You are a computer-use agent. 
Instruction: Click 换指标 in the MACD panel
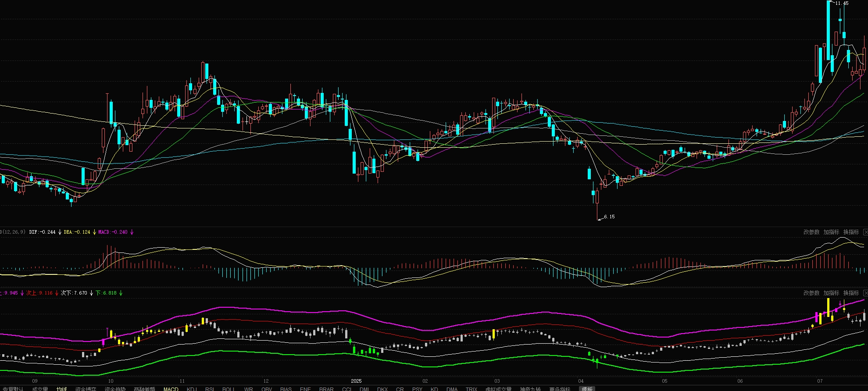coord(850,232)
